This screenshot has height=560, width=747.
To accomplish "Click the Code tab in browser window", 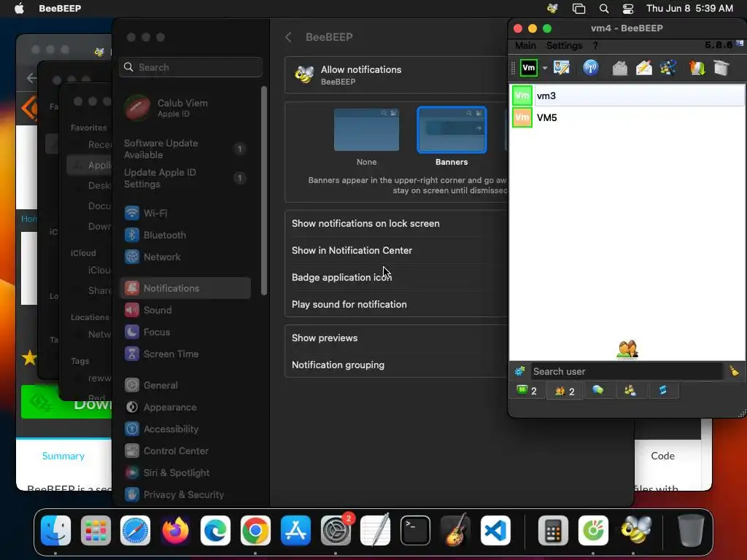I will [662, 456].
